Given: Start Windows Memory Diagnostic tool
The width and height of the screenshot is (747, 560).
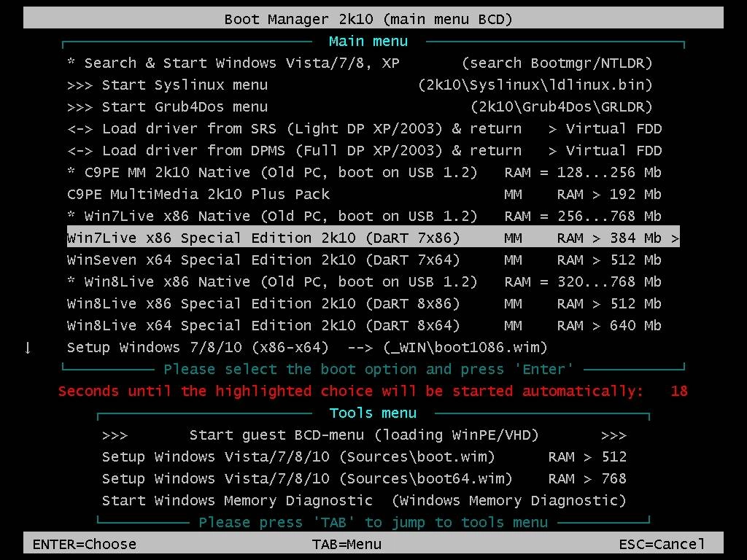Looking at the screenshot, I should pos(365,501).
